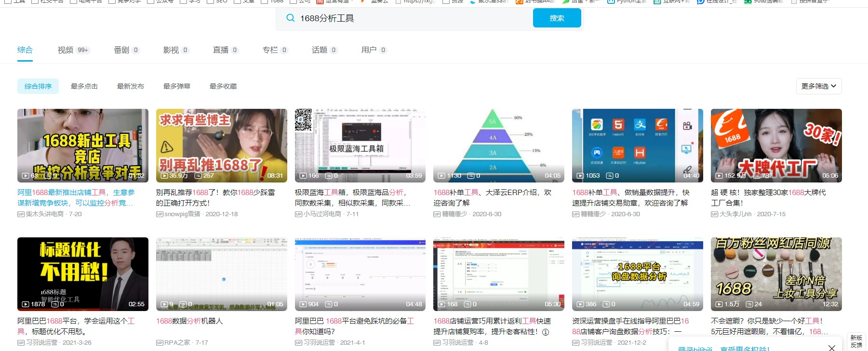Sort results by 最多点击

point(84,86)
